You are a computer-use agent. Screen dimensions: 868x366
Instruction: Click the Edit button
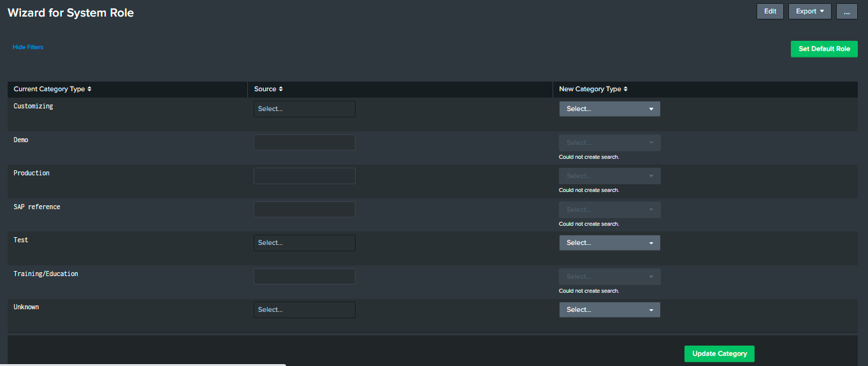pyautogui.click(x=770, y=11)
